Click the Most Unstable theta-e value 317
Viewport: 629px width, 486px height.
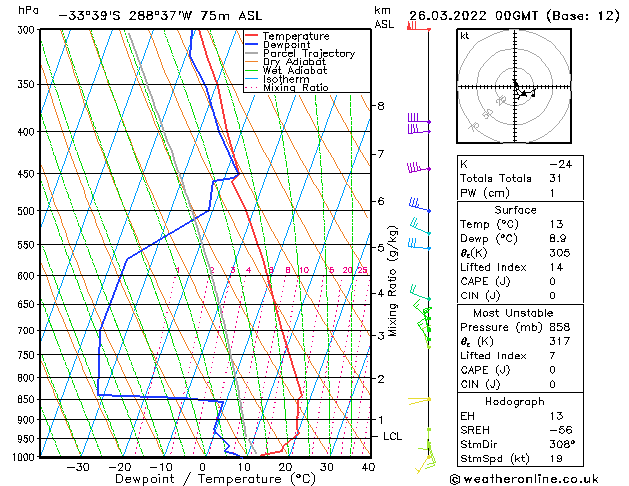560,341
